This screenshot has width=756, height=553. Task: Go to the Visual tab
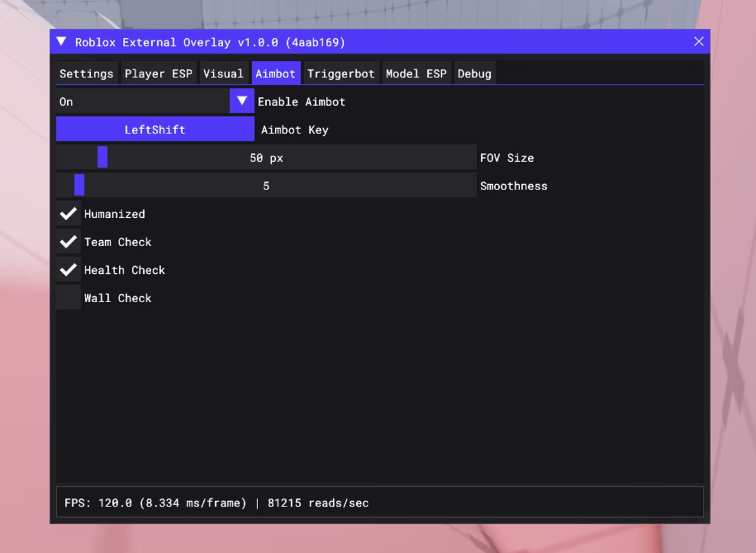[223, 73]
